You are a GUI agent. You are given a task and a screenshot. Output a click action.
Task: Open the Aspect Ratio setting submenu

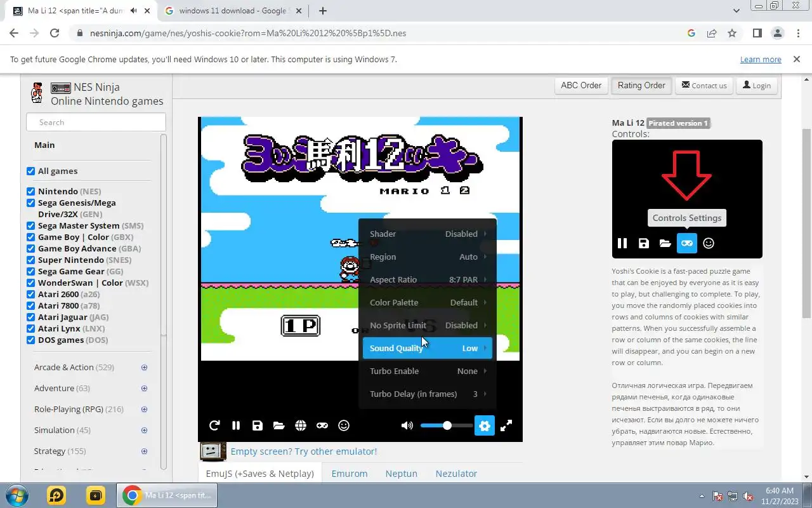click(x=428, y=279)
